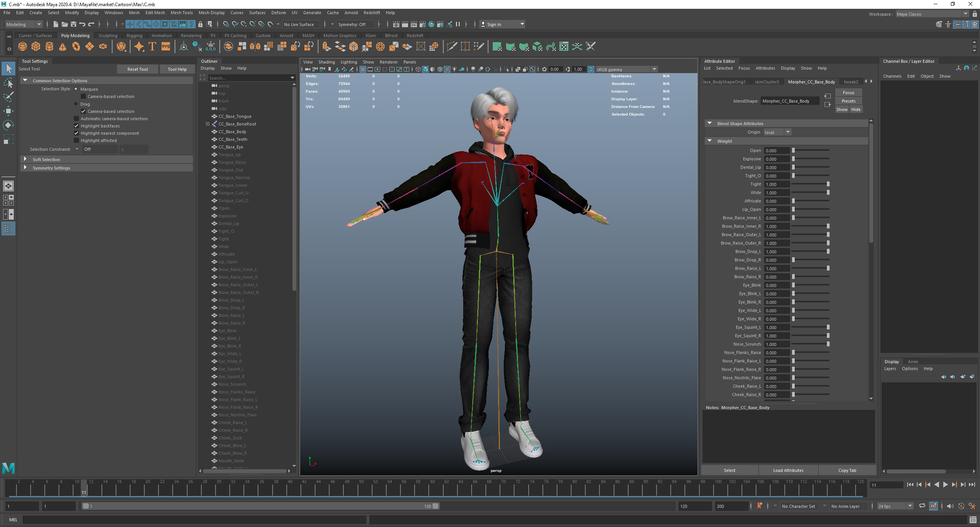The height and width of the screenshot is (527, 980).
Task: Click the SVG import shelf icon
Action: click(165, 47)
